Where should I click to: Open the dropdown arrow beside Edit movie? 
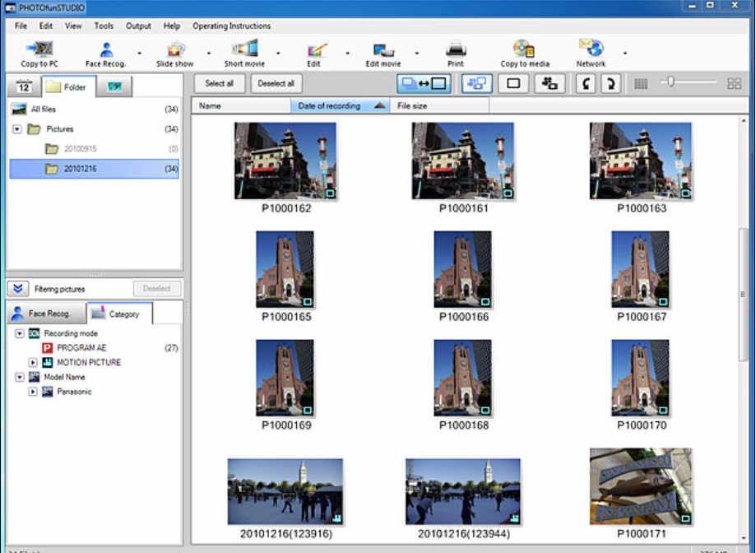tap(417, 53)
